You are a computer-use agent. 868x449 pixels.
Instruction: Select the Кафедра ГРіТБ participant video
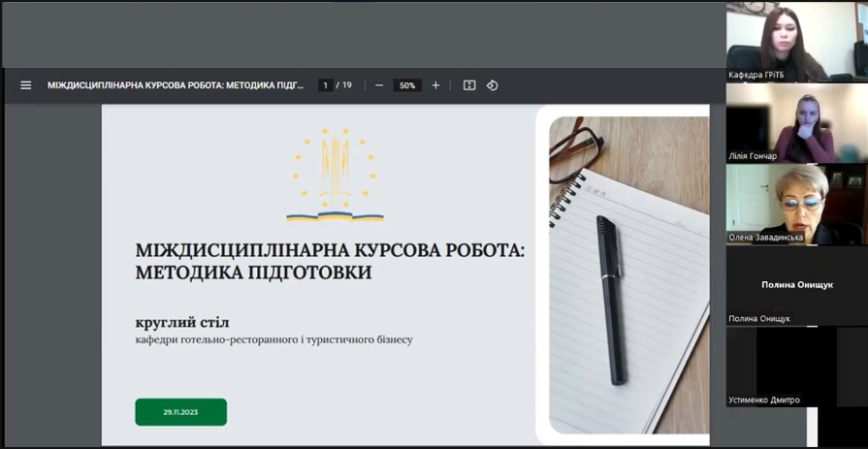coord(796,42)
